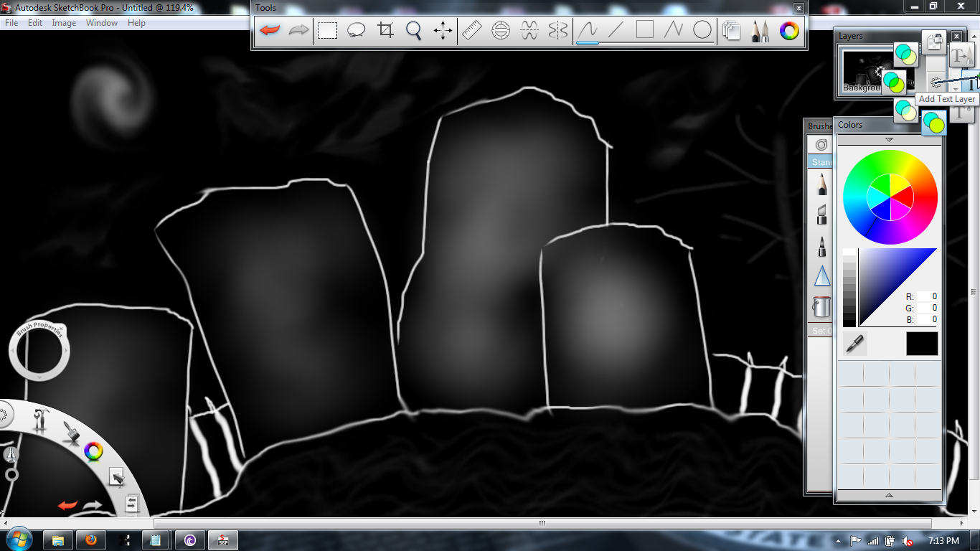Collapse the Colors panel using top triangle
Image resolution: width=980 pixels, height=551 pixels.
pyautogui.click(x=889, y=139)
